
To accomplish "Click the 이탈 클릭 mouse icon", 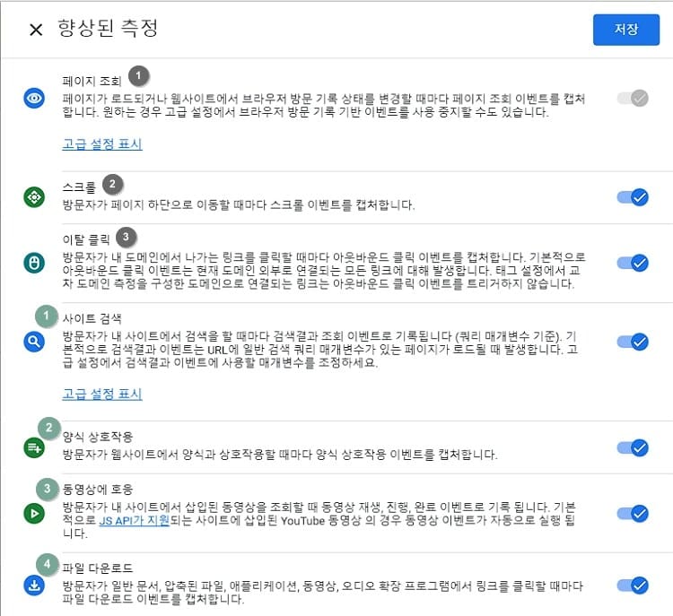I will (x=34, y=263).
